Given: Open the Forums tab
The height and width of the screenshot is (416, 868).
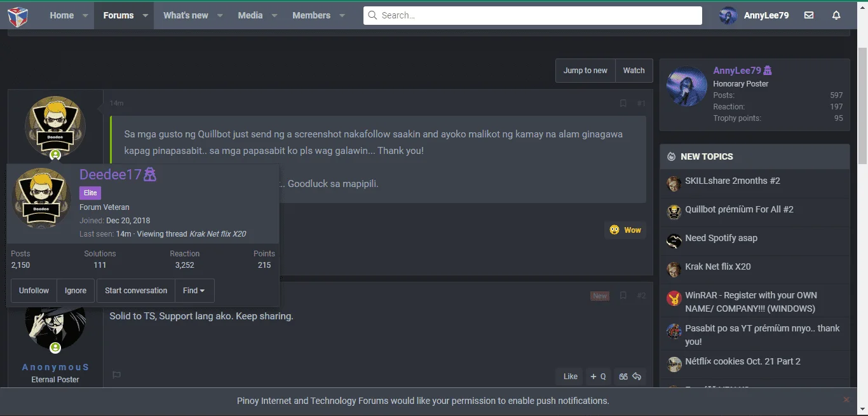Looking at the screenshot, I should pyautogui.click(x=118, y=15).
